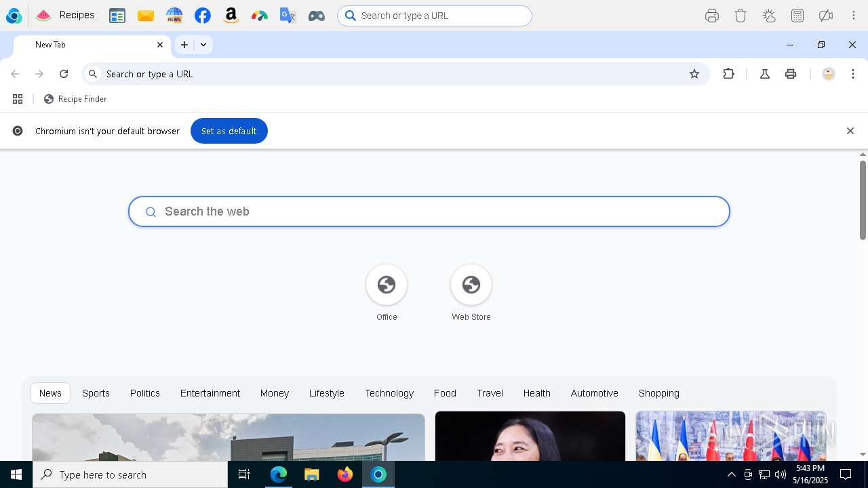
Task: Toggle the crossed-out camera icon
Action: 826,16
